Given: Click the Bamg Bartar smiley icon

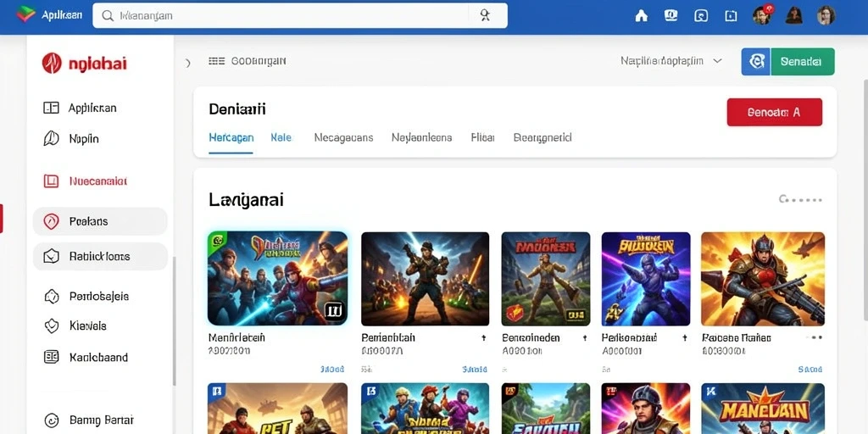Looking at the screenshot, I should [51, 420].
